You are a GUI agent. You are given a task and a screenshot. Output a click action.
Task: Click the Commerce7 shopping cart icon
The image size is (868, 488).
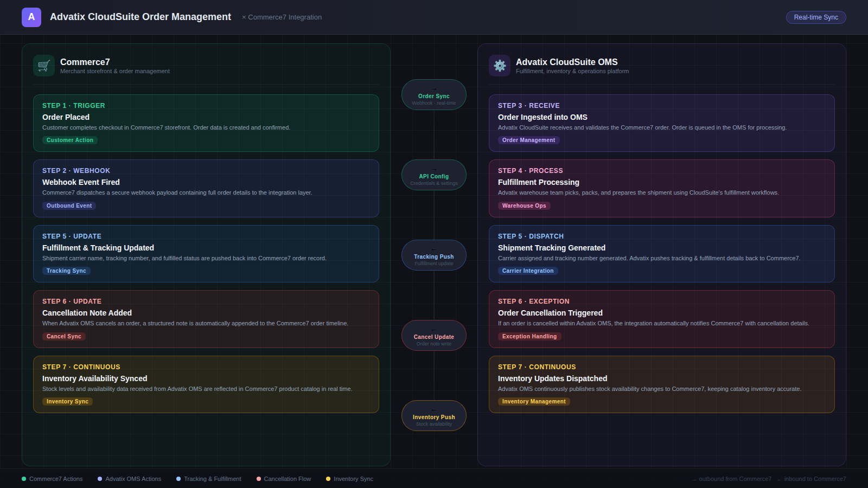[44, 66]
